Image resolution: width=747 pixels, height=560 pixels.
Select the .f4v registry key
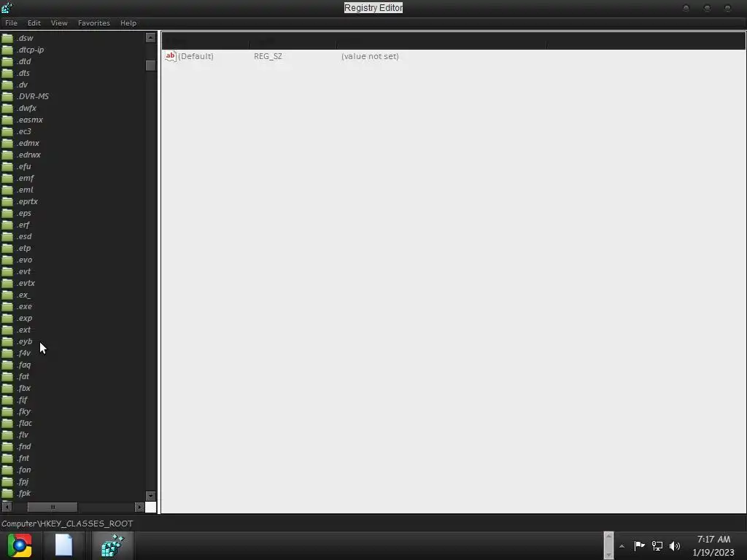pyautogui.click(x=23, y=353)
